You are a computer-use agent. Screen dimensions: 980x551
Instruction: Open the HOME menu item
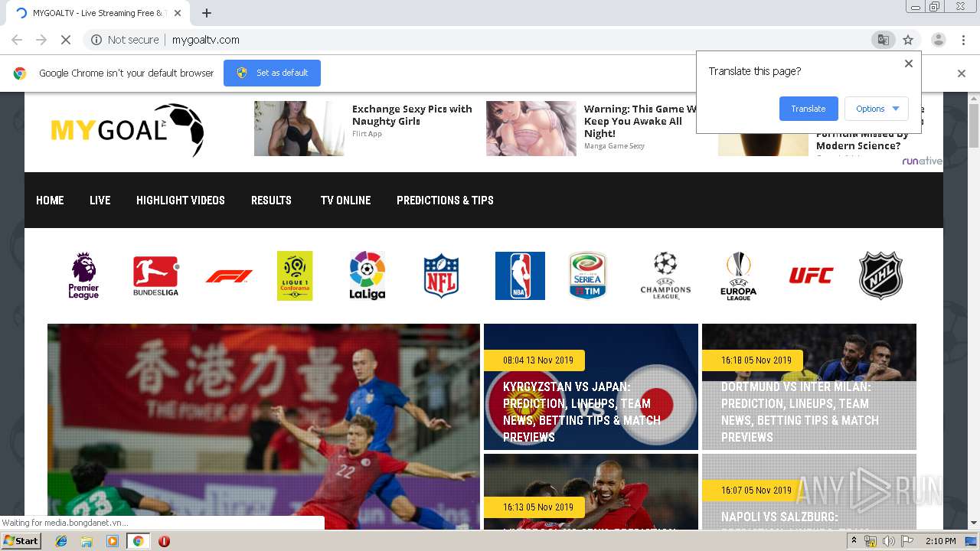click(x=50, y=201)
